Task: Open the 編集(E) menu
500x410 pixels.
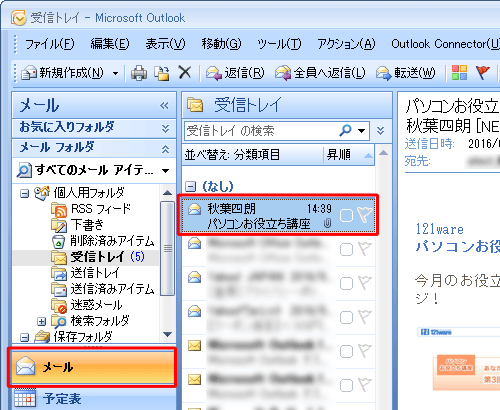Action: tap(110, 44)
